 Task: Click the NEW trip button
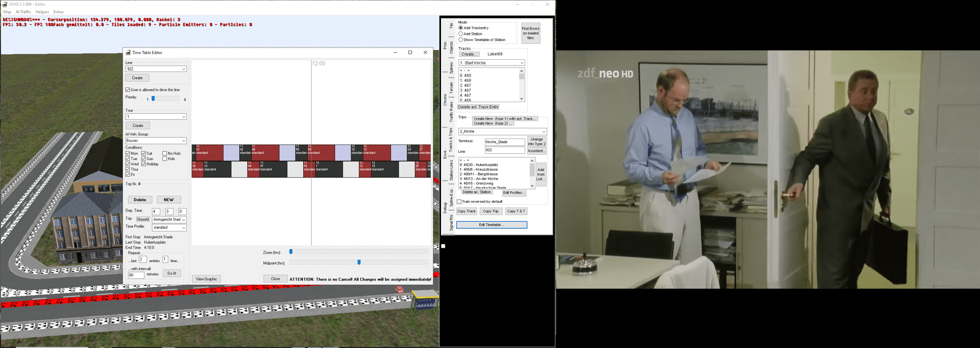click(168, 200)
